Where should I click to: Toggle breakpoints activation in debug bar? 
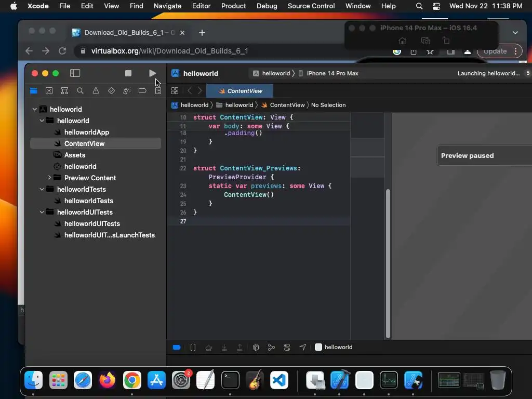[177, 347]
